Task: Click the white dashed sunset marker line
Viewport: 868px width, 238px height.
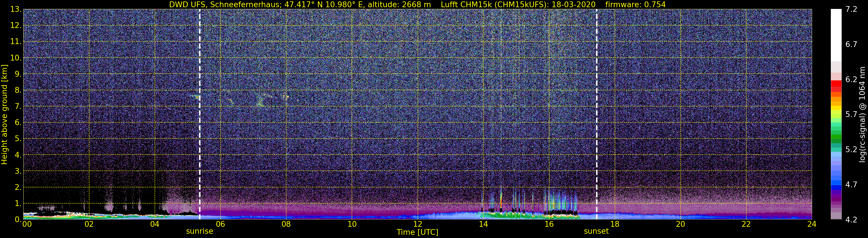Action: coord(596,114)
